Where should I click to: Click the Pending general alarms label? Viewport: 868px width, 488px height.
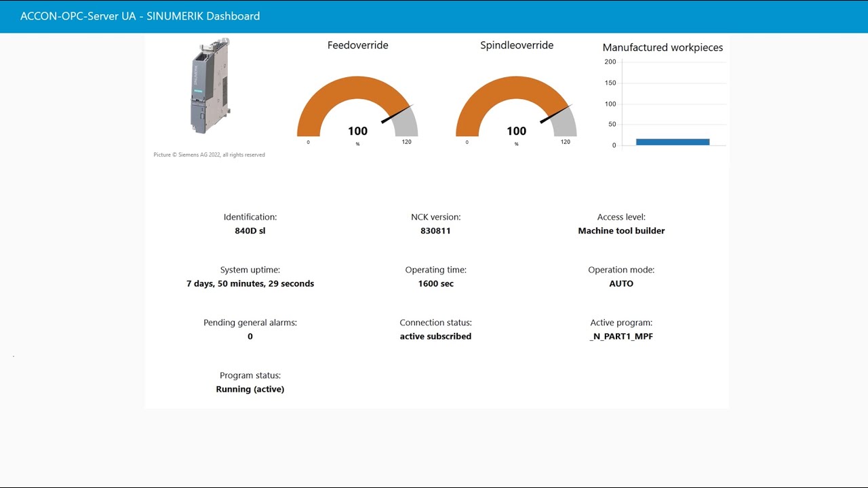tap(250, 323)
